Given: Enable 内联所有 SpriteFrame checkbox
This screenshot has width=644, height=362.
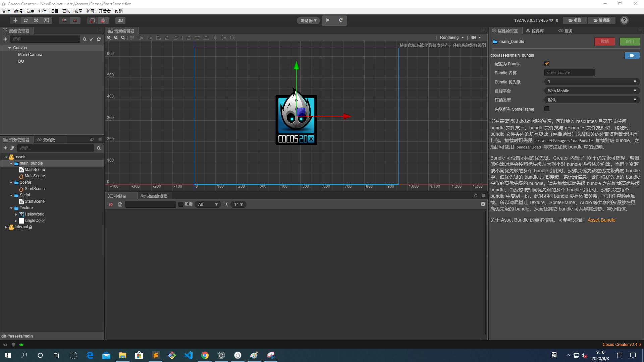Looking at the screenshot, I should (547, 109).
